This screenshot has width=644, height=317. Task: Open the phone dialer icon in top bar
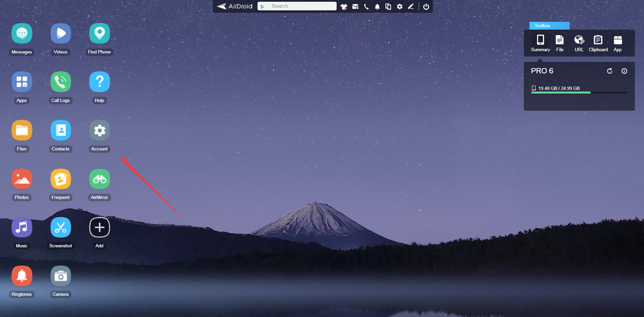[366, 6]
